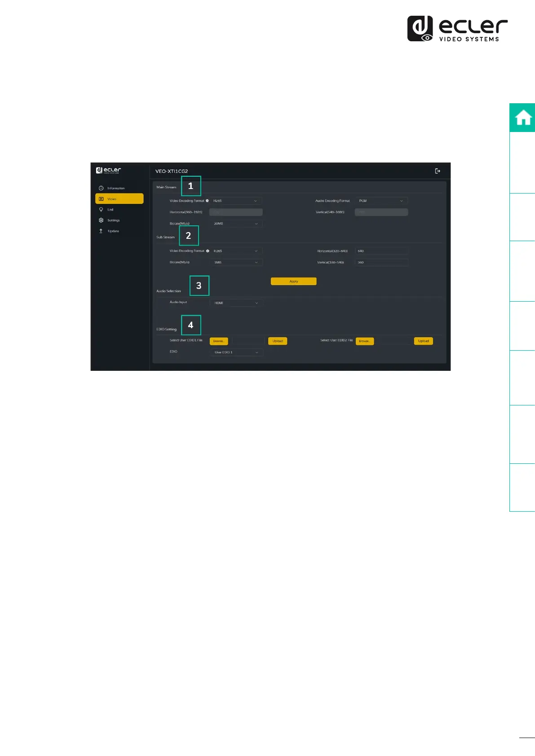This screenshot has height=756, width=535.
Task: Select the Video tab in the sidebar
Action: pyautogui.click(x=119, y=199)
